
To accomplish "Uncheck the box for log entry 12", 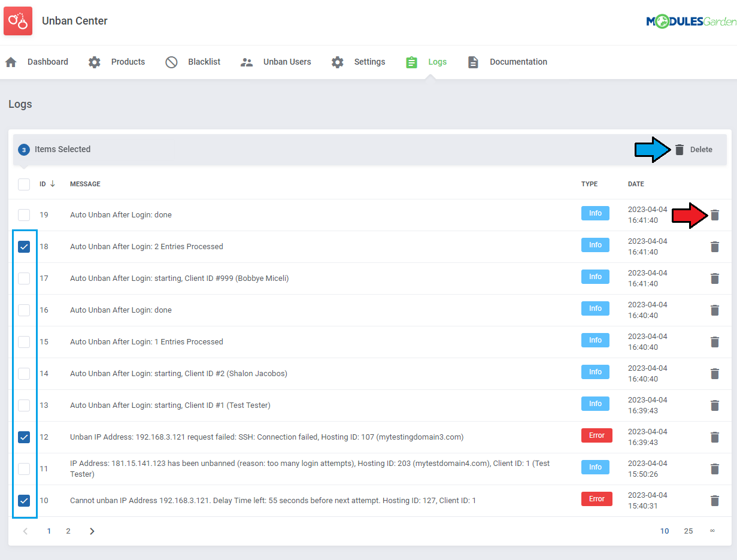I will point(24,437).
